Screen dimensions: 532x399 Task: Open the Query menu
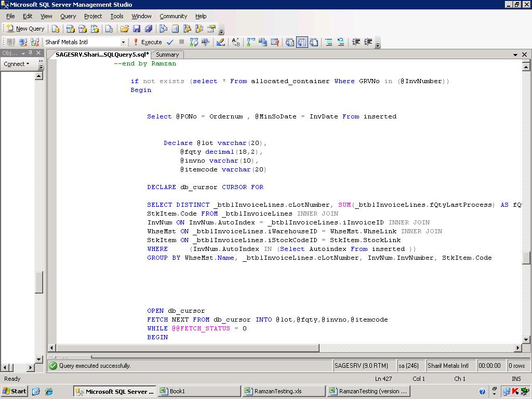(x=68, y=16)
